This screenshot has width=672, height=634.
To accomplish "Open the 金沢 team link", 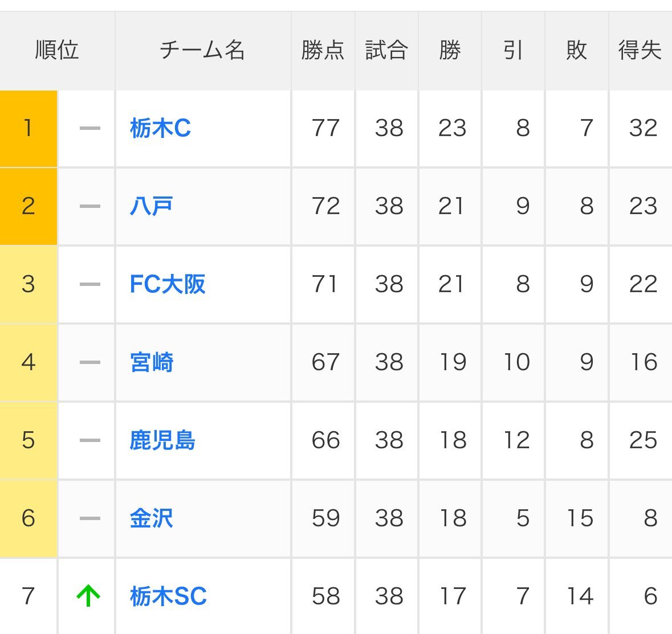I will coord(151,518).
